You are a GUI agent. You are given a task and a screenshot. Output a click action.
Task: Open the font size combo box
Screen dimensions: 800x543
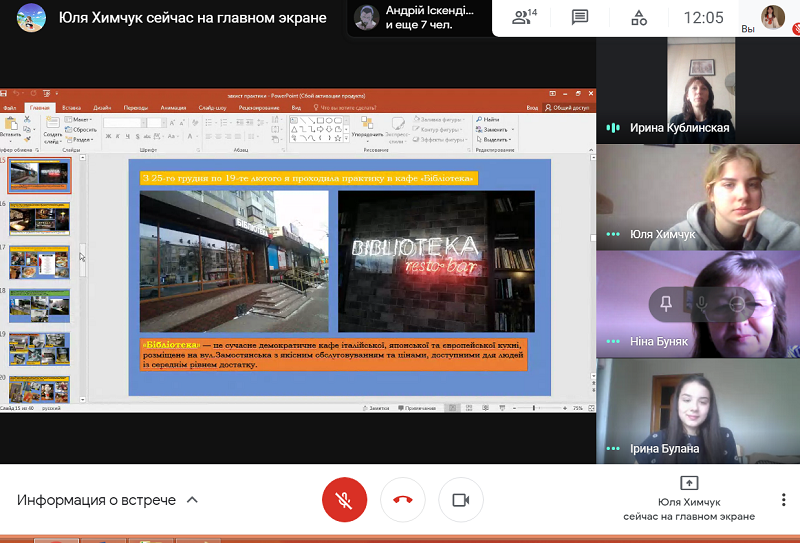(156, 122)
